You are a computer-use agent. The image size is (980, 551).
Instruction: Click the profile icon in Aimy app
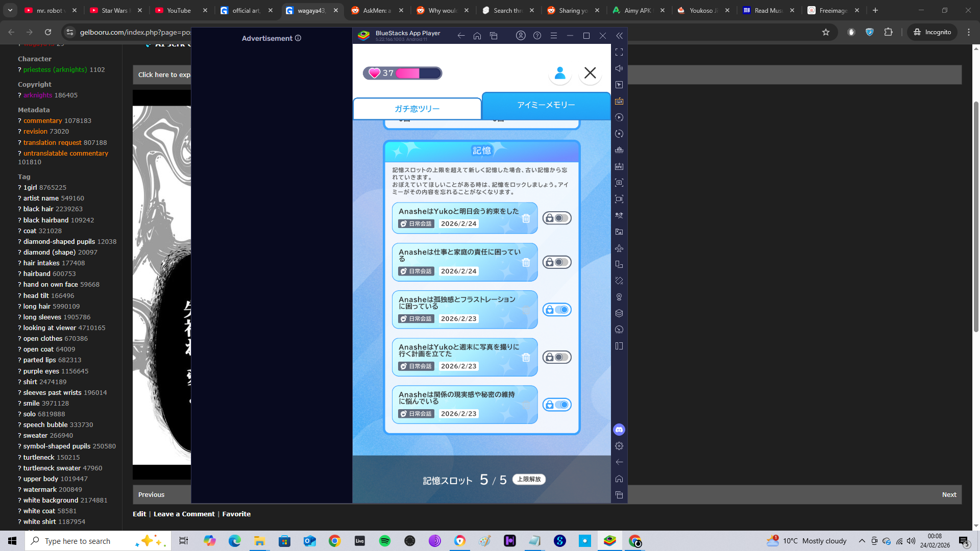pos(560,73)
